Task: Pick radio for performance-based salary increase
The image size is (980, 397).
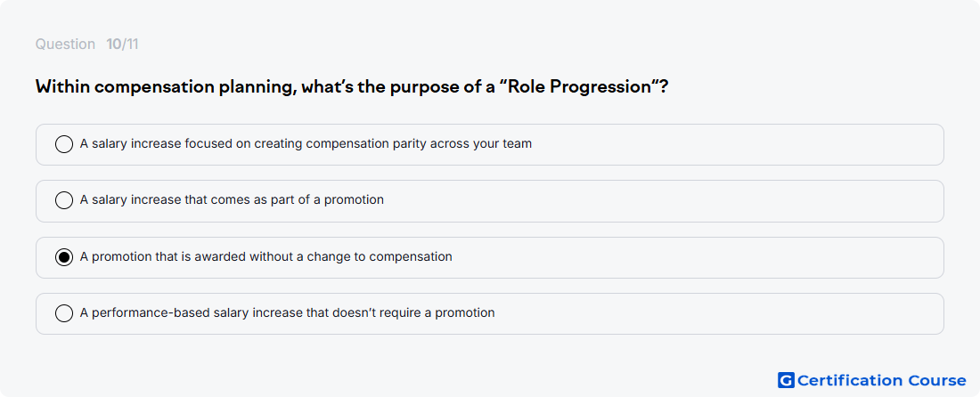Action: (x=64, y=313)
